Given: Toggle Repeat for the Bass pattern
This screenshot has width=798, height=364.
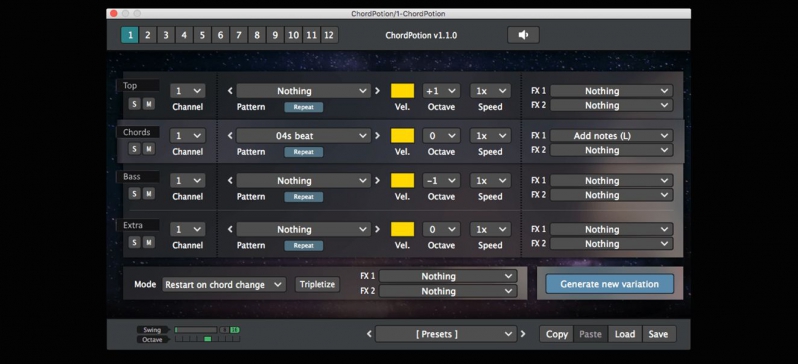Looking at the screenshot, I should 303,197.
